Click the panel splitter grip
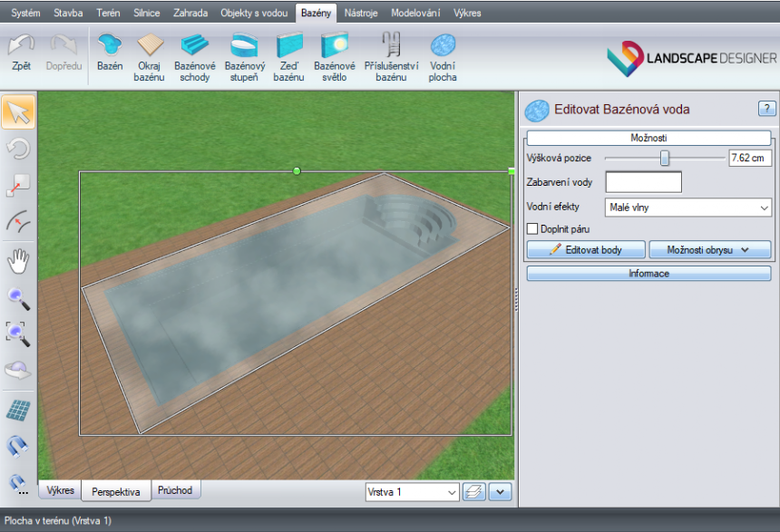 [516, 300]
